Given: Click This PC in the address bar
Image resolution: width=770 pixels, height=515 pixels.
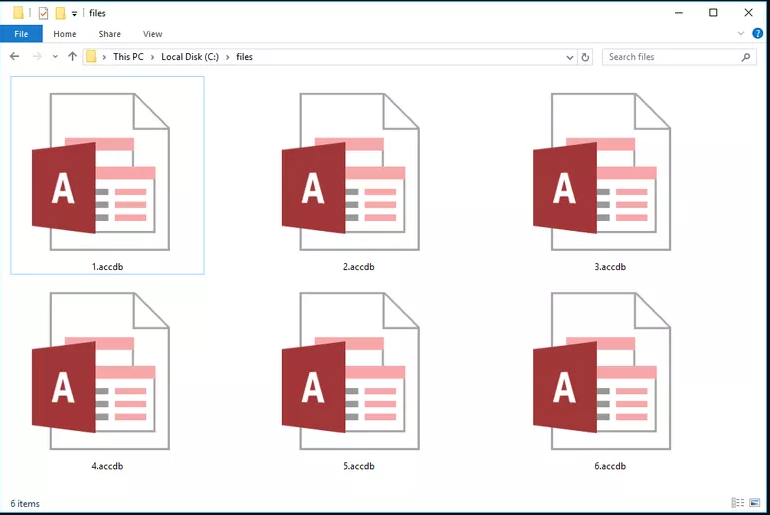Looking at the screenshot, I should click(128, 56).
